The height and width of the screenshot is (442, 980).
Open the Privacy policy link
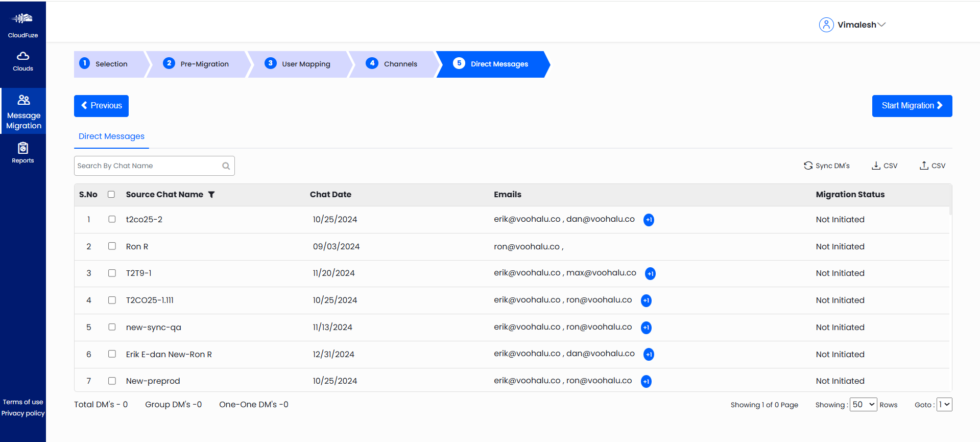coord(23,413)
